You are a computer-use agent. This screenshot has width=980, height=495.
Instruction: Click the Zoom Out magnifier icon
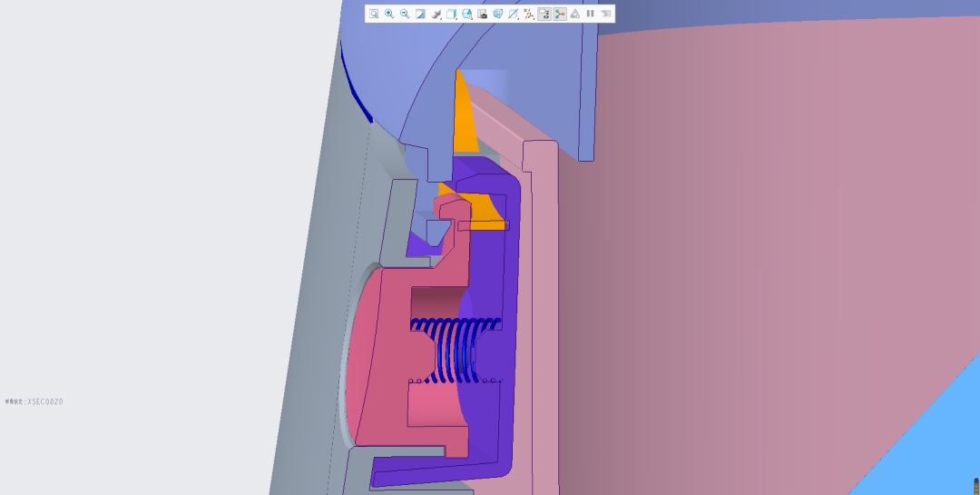pyautogui.click(x=405, y=14)
